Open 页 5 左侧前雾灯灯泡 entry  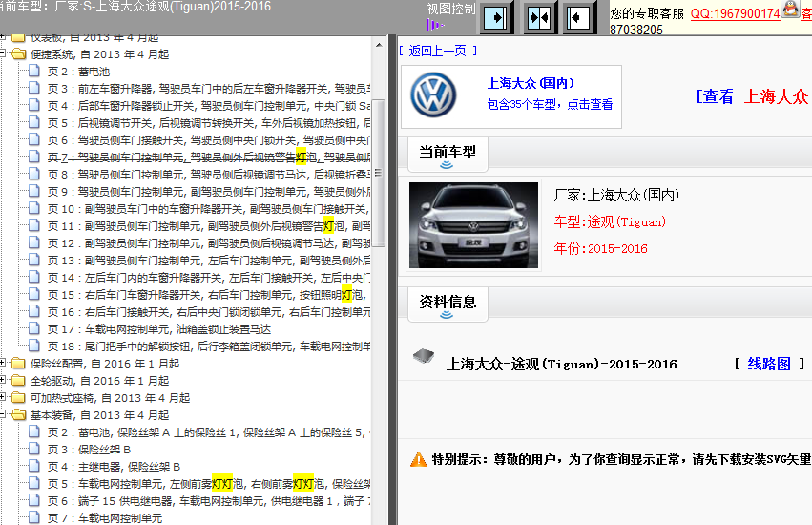point(209,484)
